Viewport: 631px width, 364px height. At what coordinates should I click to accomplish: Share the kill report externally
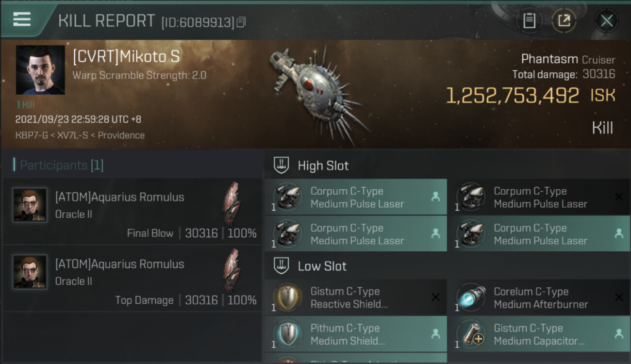[564, 21]
